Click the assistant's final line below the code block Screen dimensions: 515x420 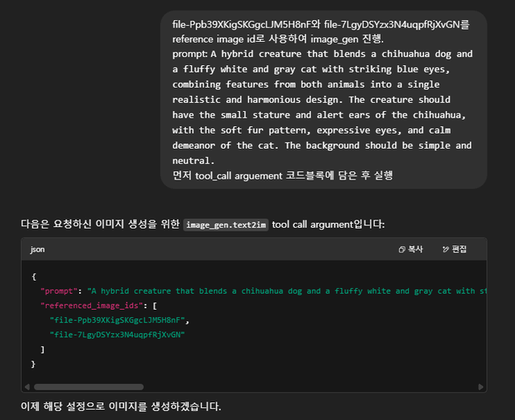(x=121, y=406)
